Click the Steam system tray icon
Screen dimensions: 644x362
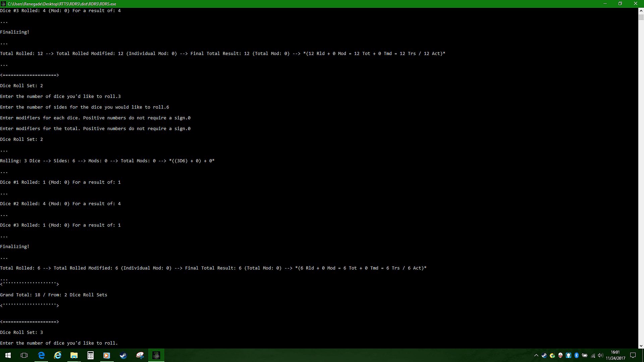point(544,355)
